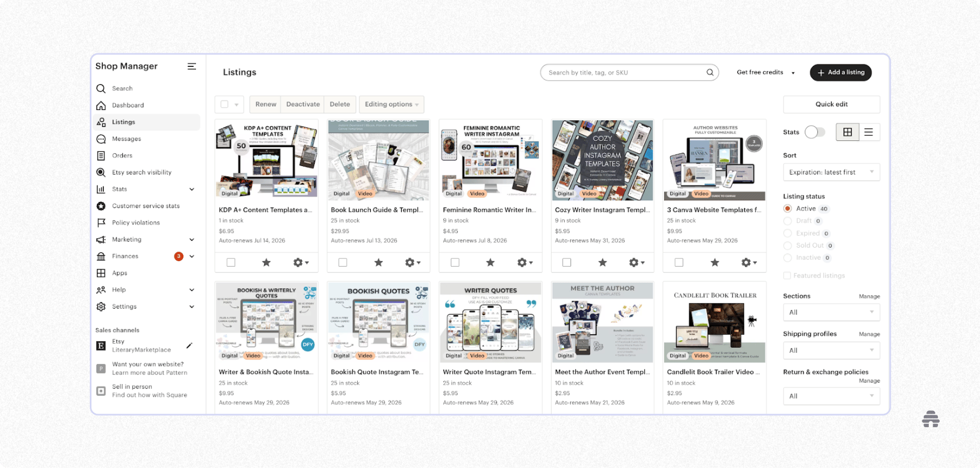
Task: Click Manage link next to Sections
Action: point(869,297)
